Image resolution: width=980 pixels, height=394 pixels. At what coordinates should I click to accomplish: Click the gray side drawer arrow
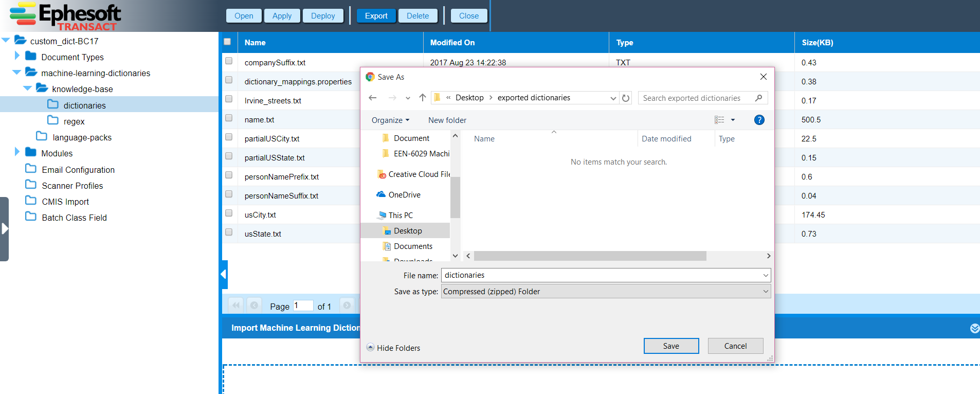click(x=5, y=229)
